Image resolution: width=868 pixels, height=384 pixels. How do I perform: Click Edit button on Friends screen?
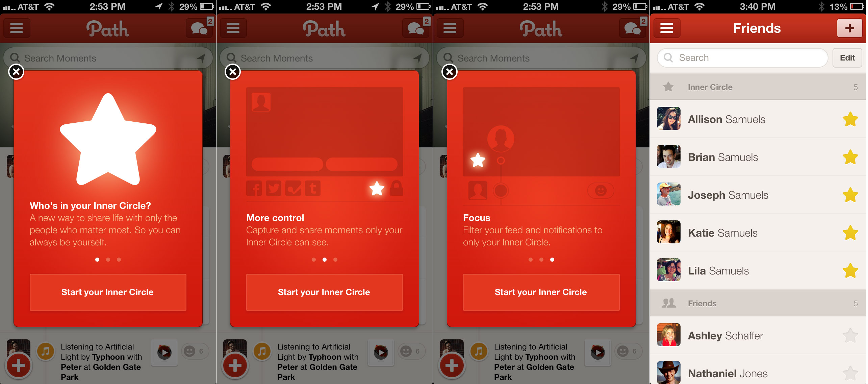(847, 57)
